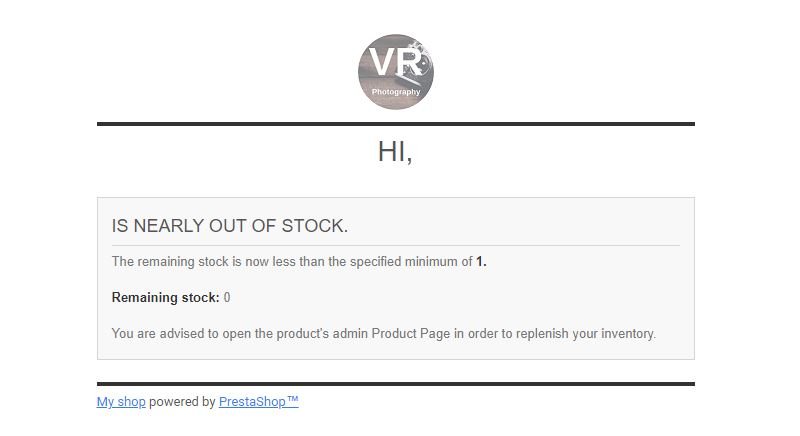Open the My shop link
The height and width of the screenshot is (436, 800).
point(121,402)
